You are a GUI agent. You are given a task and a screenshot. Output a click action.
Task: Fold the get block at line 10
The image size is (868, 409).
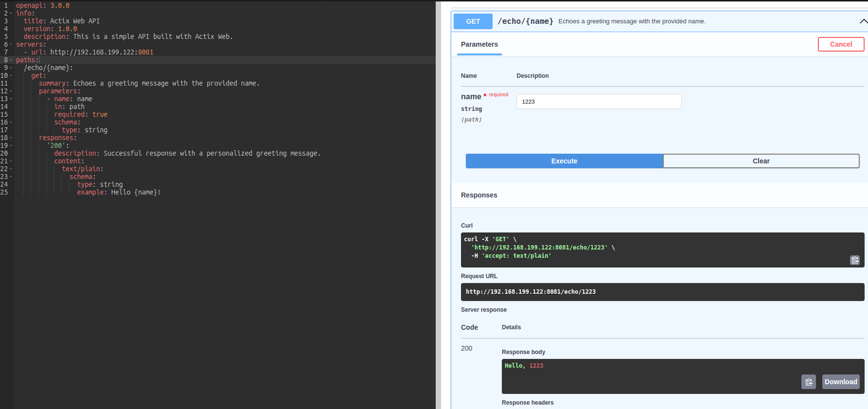(x=11, y=75)
